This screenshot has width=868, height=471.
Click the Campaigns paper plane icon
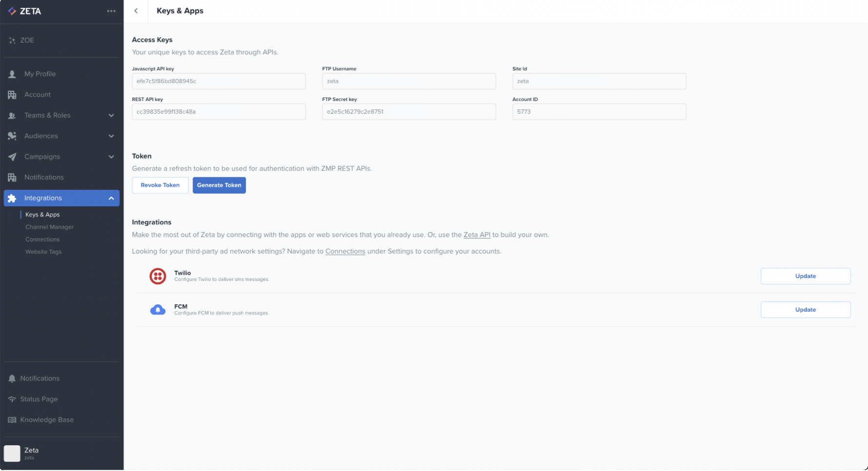point(12,157)
